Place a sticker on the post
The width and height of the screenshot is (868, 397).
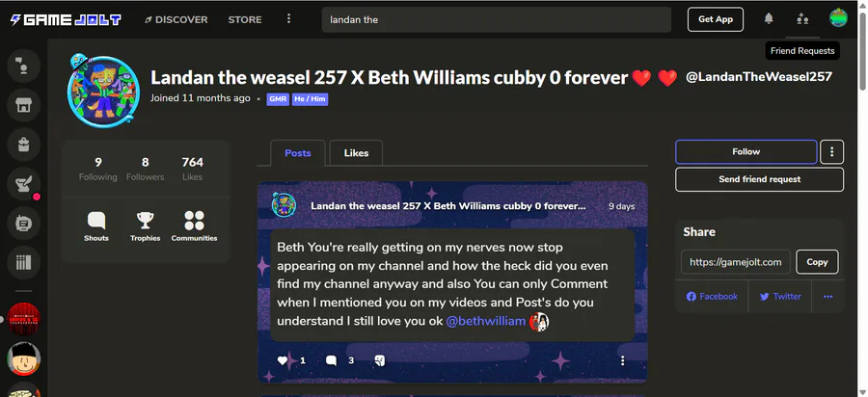click(x=380, y=360)
